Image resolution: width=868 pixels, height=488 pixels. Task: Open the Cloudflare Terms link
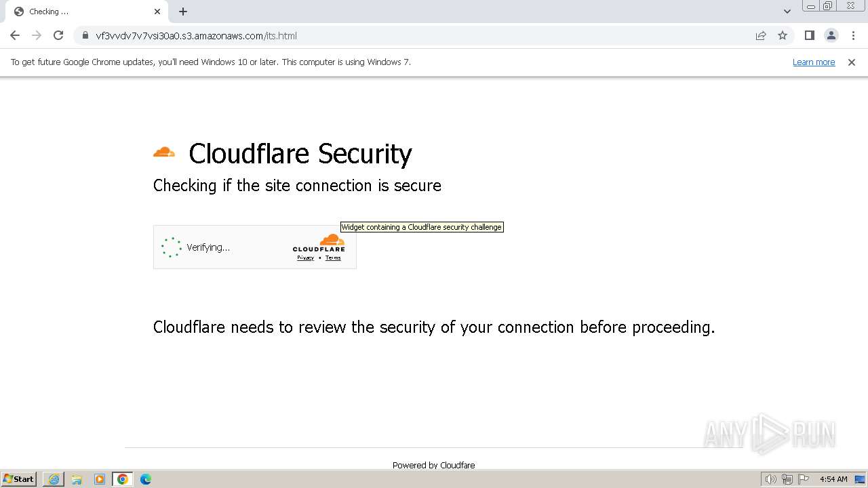click(x=333, y=258)
